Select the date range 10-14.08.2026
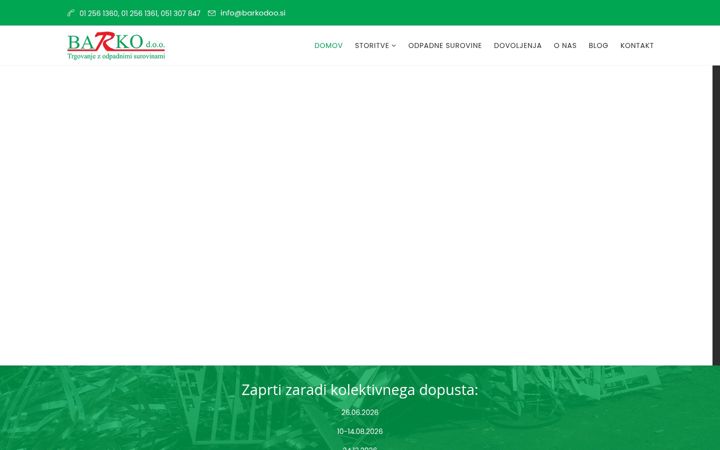 coord(360,431)
